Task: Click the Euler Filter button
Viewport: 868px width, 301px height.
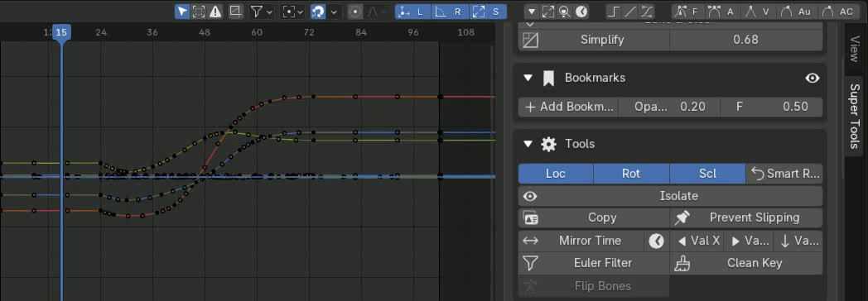Action: 594,263
